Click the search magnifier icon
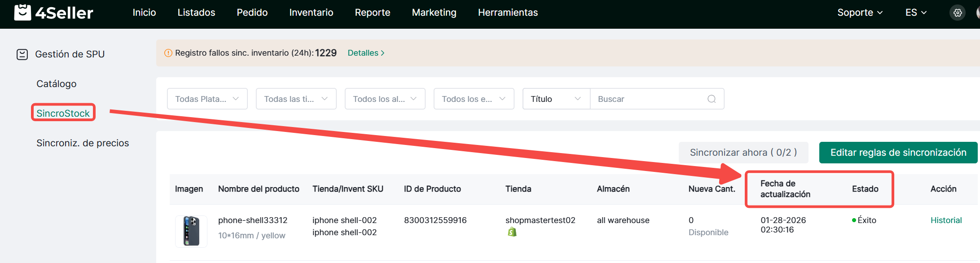Screen dimensions: 980x263 coord(712,99)
